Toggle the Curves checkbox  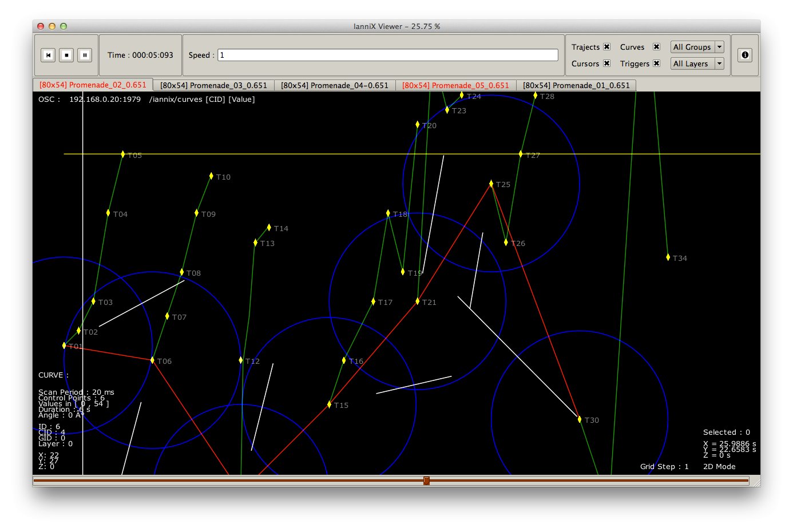point(657,47)
